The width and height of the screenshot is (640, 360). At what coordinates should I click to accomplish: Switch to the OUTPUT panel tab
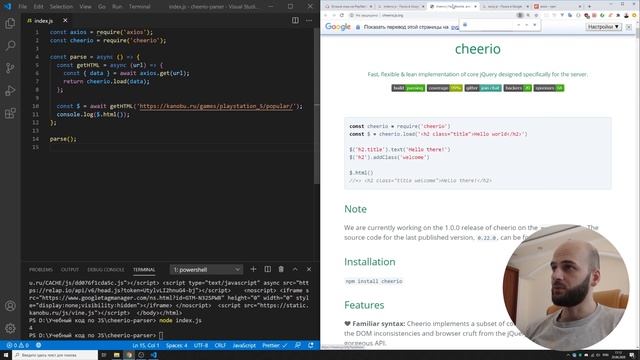point(70,270)
